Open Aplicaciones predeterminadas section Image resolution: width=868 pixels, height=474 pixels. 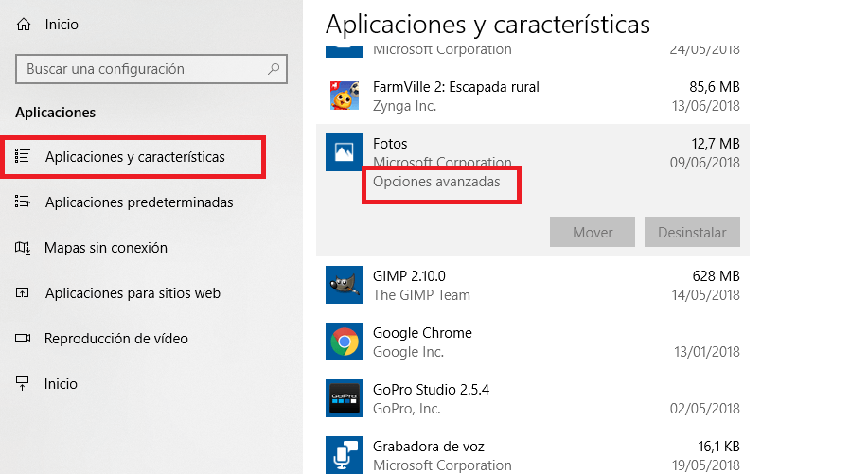(139, 202)
